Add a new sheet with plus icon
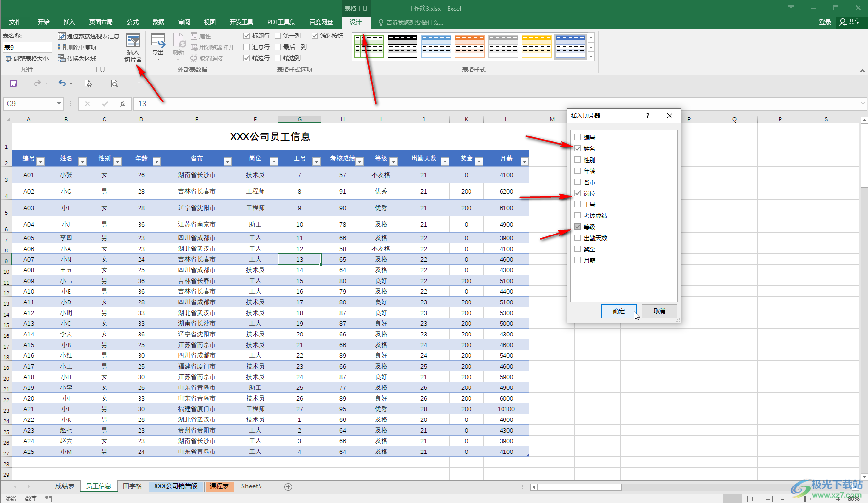This screenshot has height=503, width=868. pos(288,486)
